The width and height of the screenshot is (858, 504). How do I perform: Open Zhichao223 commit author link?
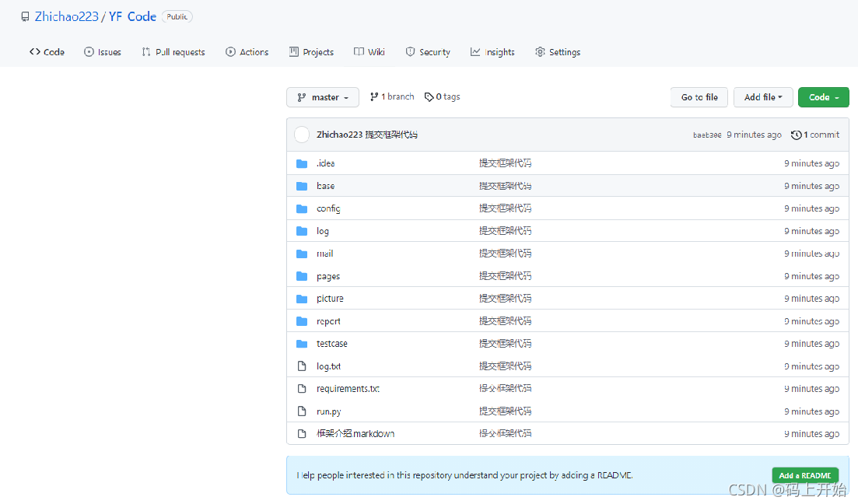click(x=339, y=135)
